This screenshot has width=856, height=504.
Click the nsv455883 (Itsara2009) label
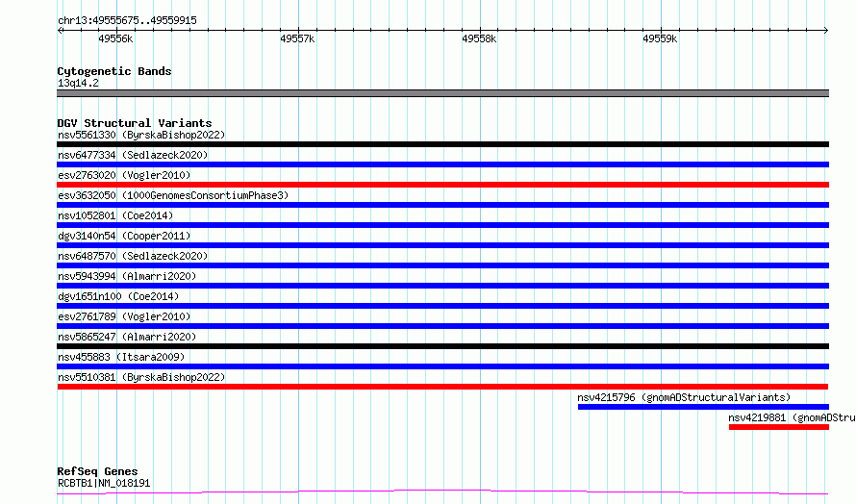pos(121,357)
